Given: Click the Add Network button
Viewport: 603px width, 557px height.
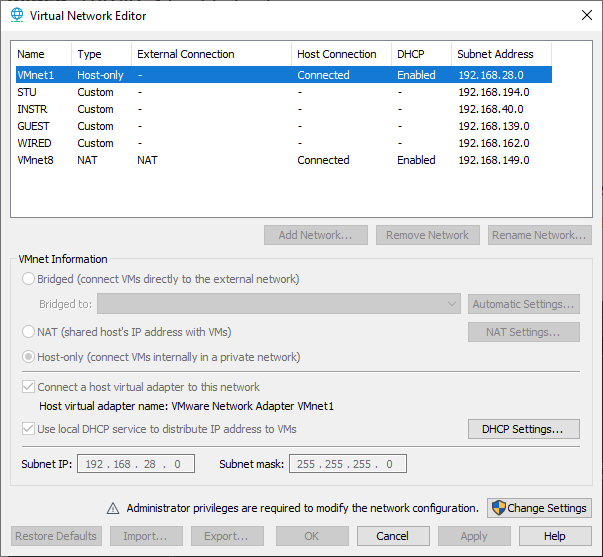Looking at the screenshot, I should [316, 235].
